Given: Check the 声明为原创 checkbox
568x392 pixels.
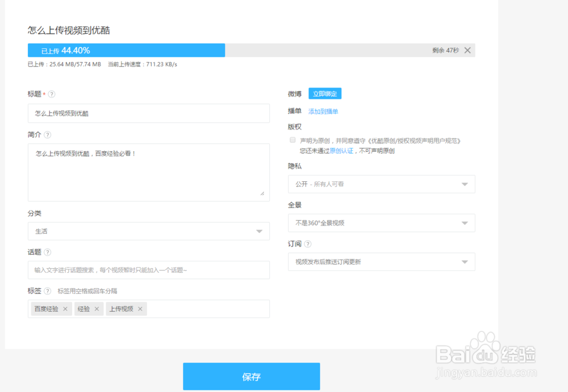Looking at the screenshot, I should pos(293,140).
